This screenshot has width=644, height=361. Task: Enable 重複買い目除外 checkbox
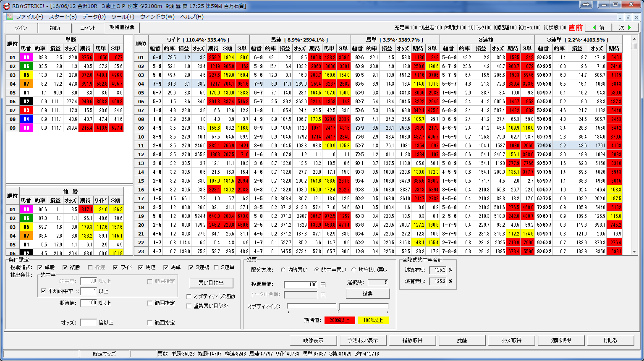189,306
